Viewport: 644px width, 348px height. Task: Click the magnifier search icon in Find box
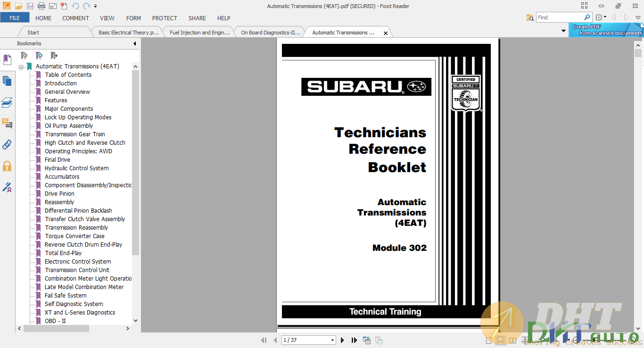(587, 17)
